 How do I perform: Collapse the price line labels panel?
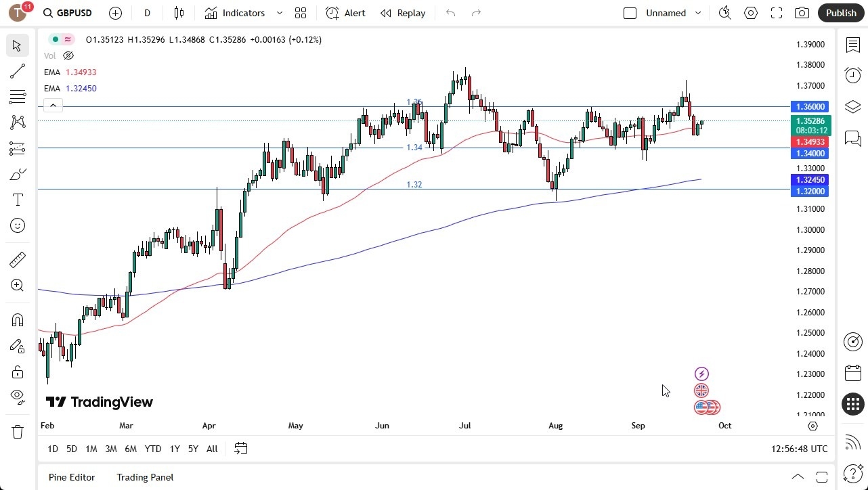53,105
